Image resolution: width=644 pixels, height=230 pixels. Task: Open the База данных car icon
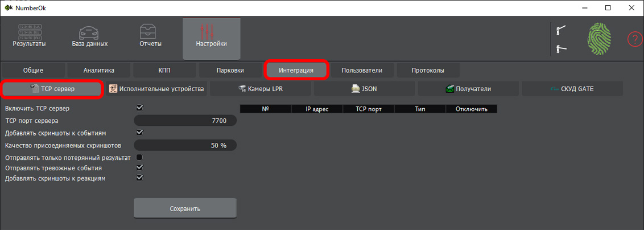(x=90, y=32)
